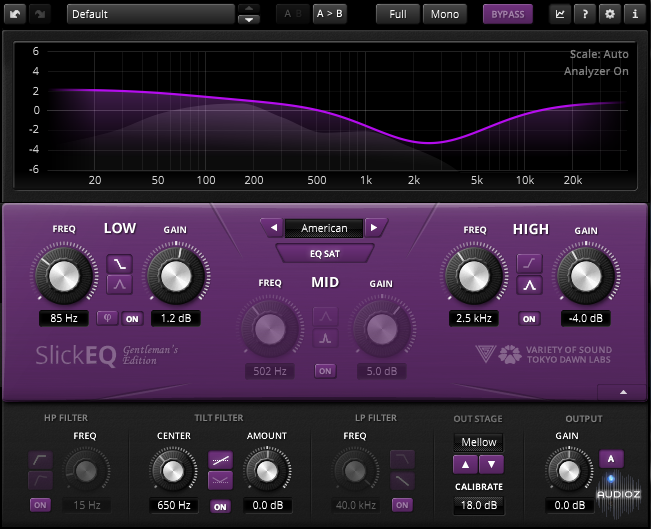
Task: Open the analyzer graph display icon
Action: [560, 14]
